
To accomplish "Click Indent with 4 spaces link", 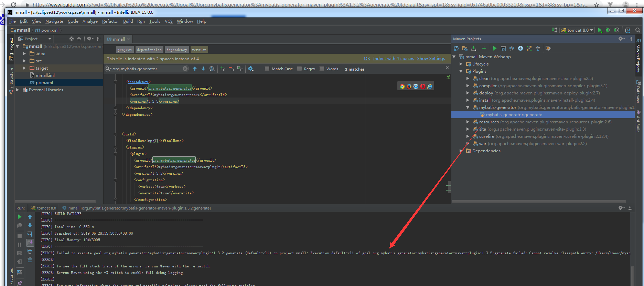I will pos(394,59).
